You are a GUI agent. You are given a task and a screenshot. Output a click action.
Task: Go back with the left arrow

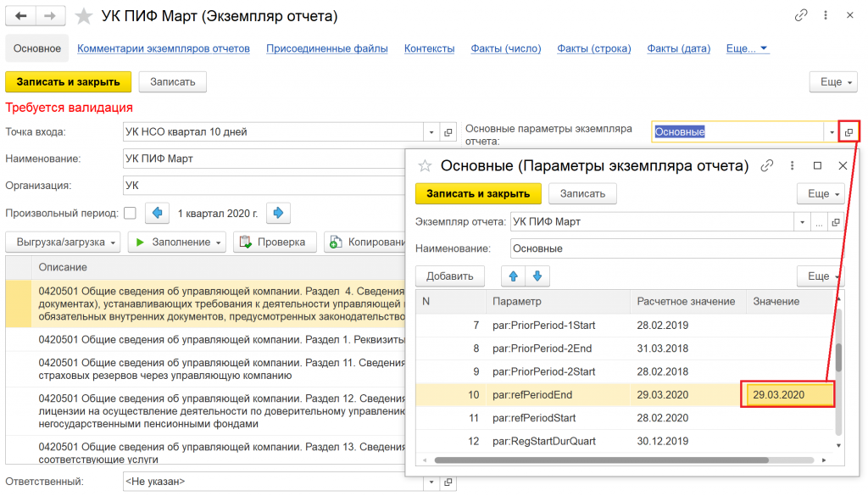tap(21, 16)
